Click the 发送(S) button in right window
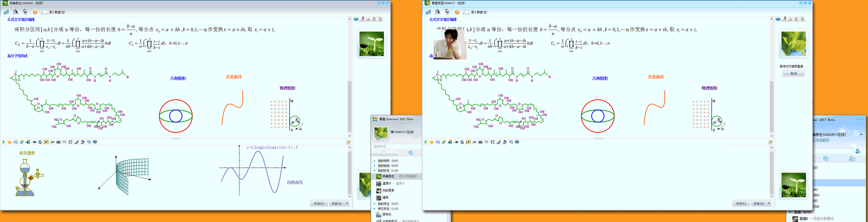The height and width of the screenshot is (222, 868). pos(758,203)
